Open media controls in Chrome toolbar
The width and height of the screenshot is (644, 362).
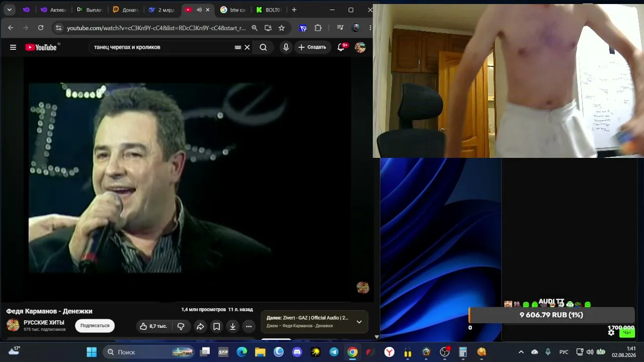coord(341,28)
